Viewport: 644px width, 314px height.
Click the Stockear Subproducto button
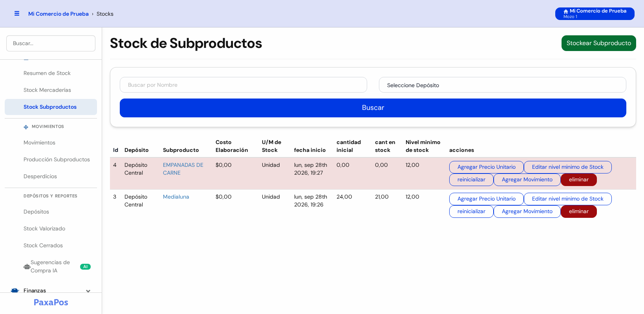(x=599, y=43)
